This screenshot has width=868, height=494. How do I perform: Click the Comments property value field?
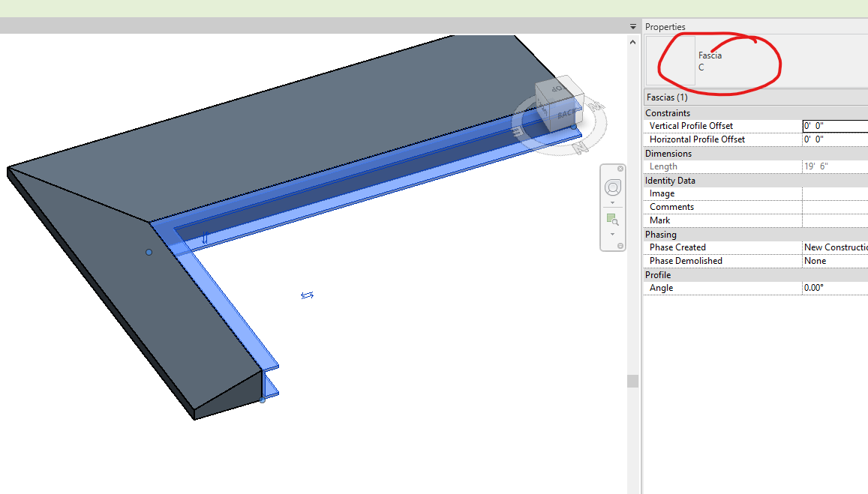click(x=835, y=207)
